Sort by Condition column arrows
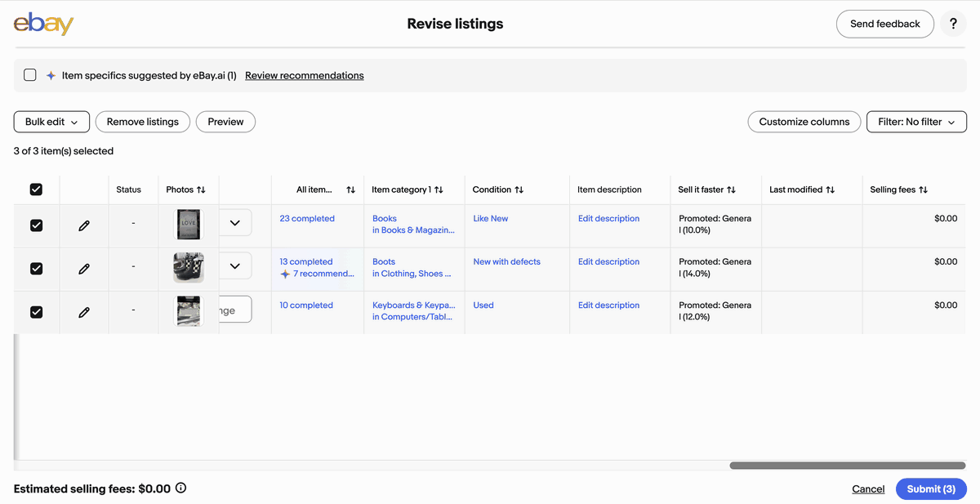This screenshot has width=980, height=504. (x=519, y=190)
